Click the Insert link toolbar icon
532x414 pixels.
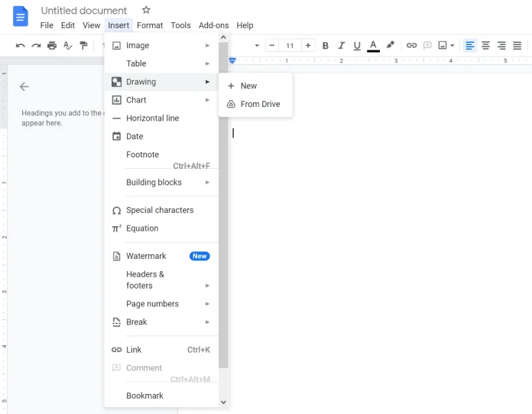coord(411,45)
